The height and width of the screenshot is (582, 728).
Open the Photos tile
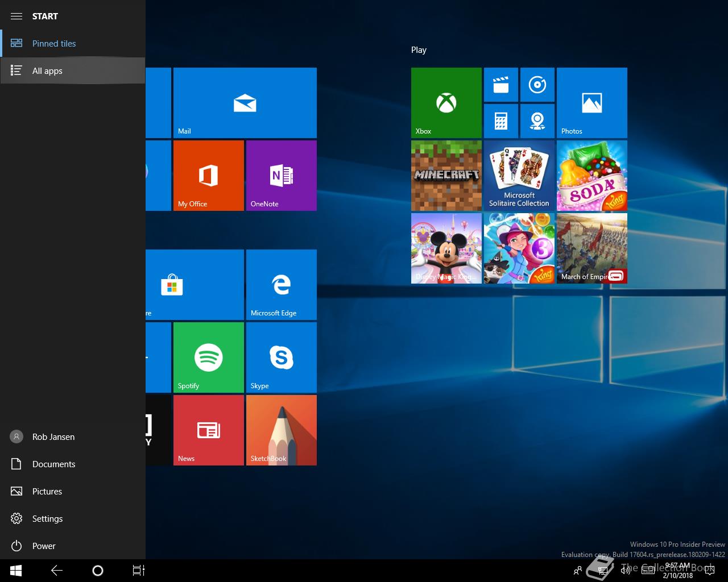[591, 103]
